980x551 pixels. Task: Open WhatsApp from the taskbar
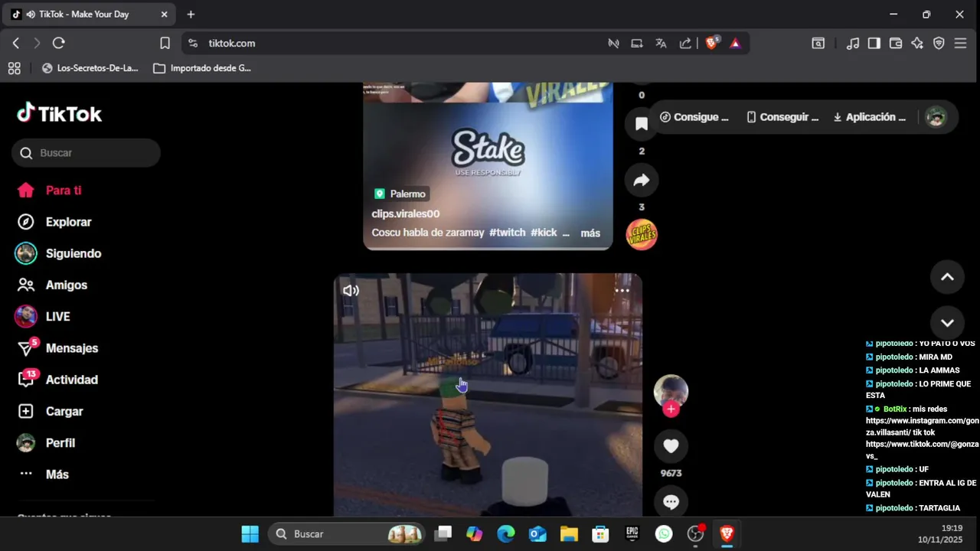(x=664, y=534)
